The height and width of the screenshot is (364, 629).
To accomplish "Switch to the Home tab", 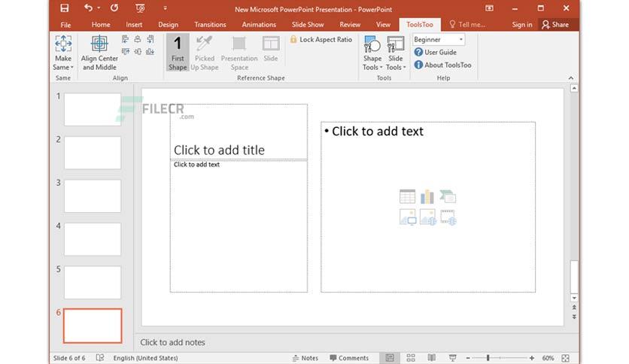I will click(x=101, y=25).
